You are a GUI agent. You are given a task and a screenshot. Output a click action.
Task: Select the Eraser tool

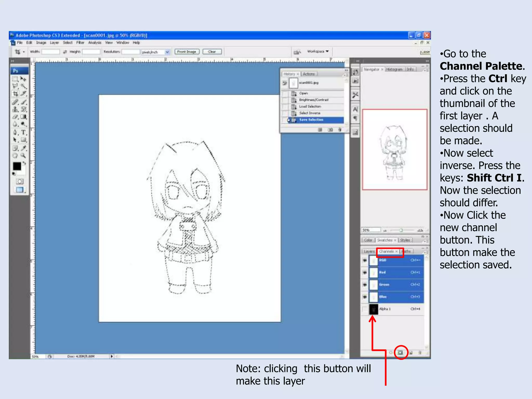tap(15, 117)
